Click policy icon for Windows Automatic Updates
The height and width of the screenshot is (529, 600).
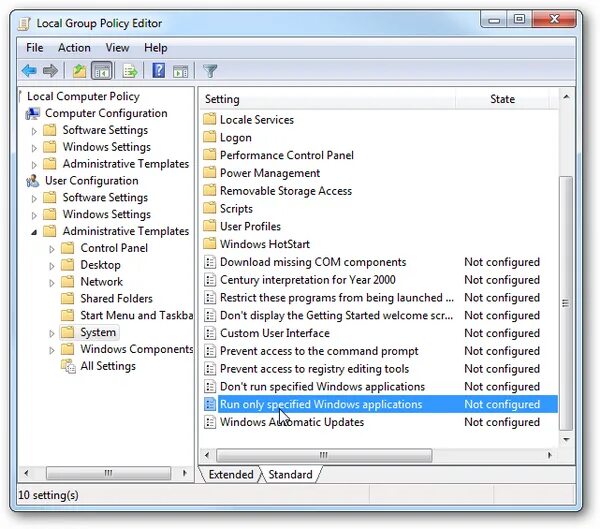pos(210,422)
